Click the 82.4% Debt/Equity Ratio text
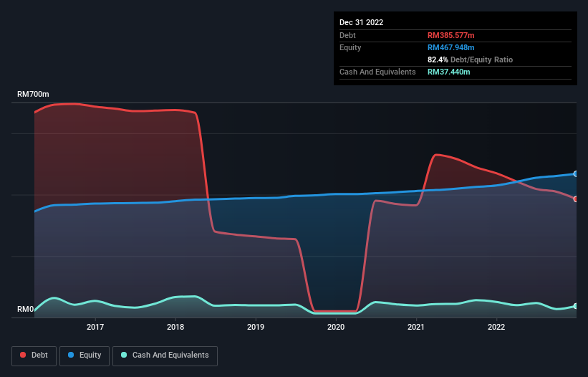 471,59
